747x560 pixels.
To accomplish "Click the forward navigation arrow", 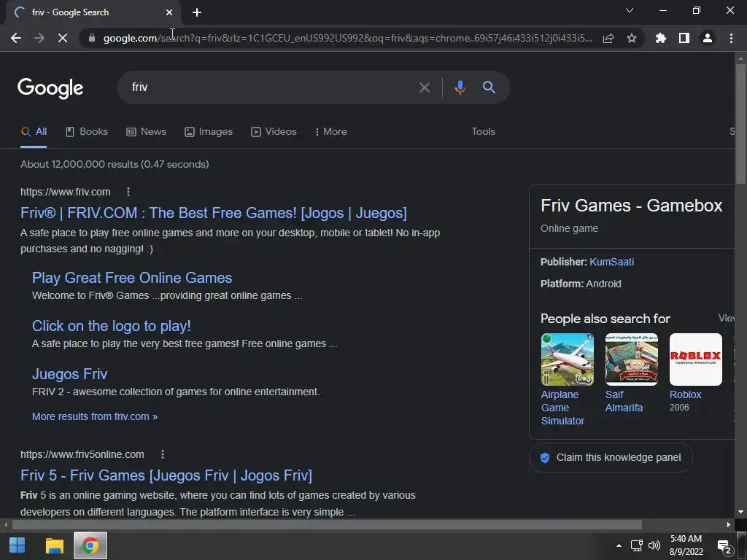I will (x=39, y=38).
